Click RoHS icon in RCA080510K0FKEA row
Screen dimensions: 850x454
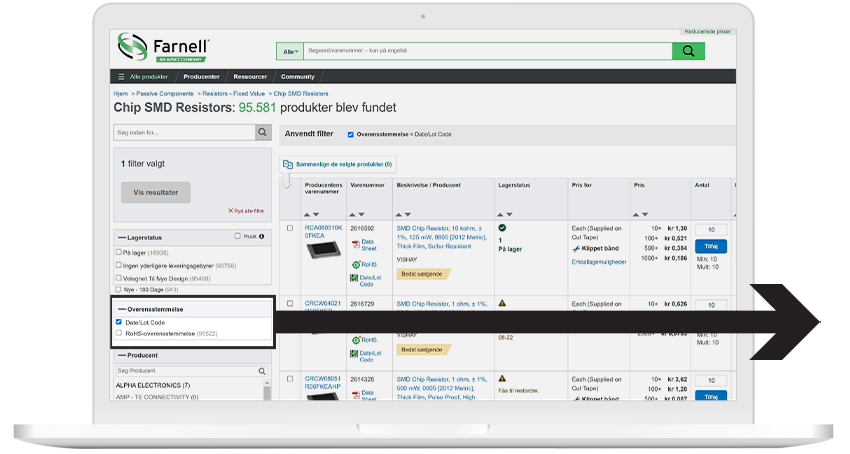356,265
